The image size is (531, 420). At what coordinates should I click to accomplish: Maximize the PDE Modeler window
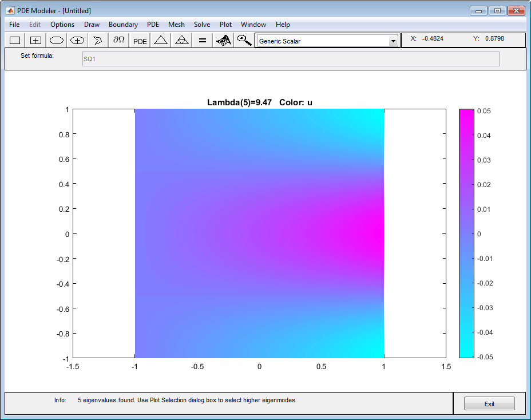(497, 11)
